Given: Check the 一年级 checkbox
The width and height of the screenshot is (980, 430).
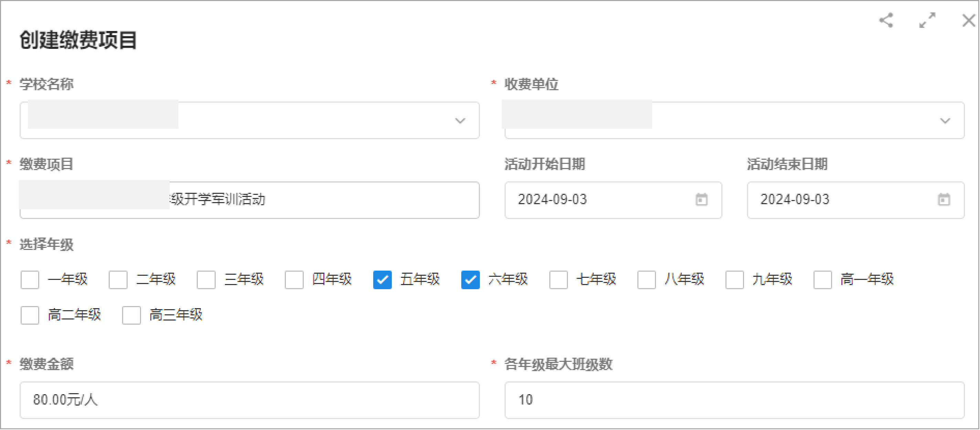Looking at the screenshot, I should (30, 280).
